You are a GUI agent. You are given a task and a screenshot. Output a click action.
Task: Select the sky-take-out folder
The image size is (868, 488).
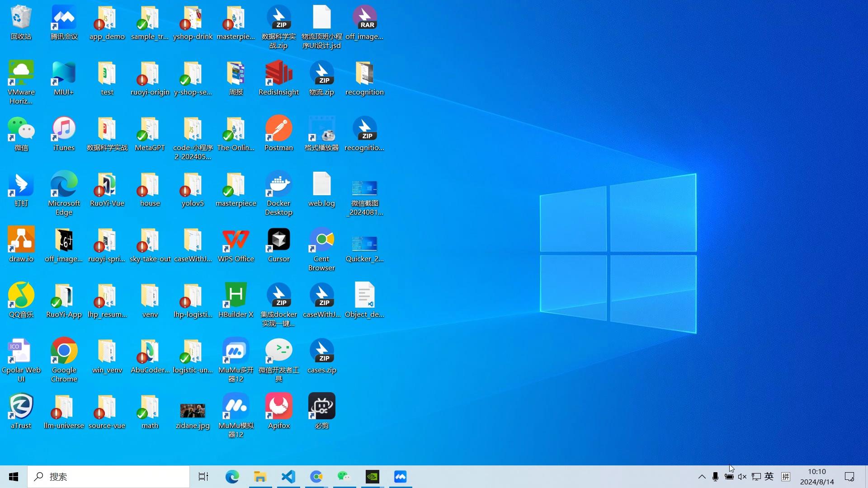[150, 245]
